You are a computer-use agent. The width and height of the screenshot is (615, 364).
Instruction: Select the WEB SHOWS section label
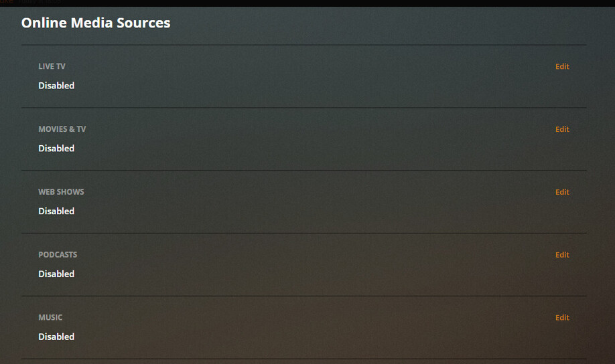click(x=61, y=192)
